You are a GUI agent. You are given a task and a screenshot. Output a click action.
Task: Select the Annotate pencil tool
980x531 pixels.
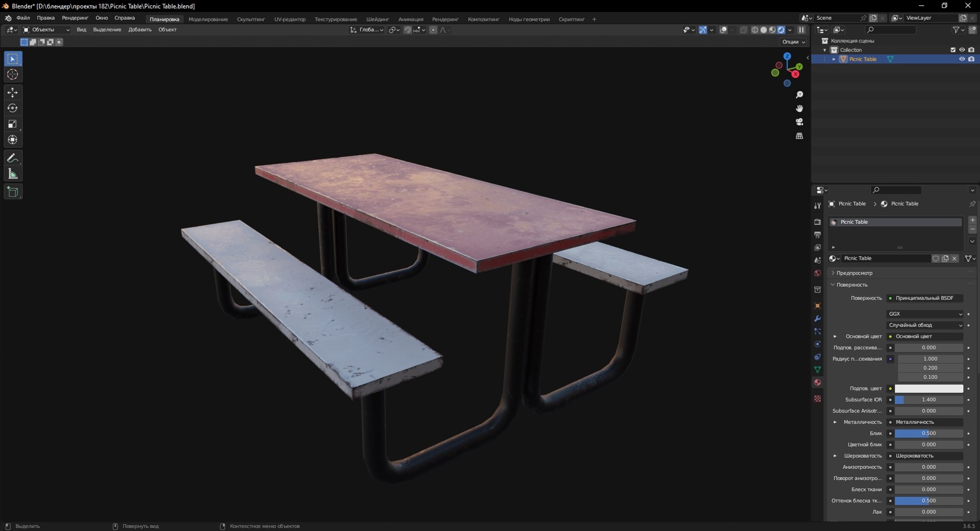pyautogui.click(x=13, y=158)
